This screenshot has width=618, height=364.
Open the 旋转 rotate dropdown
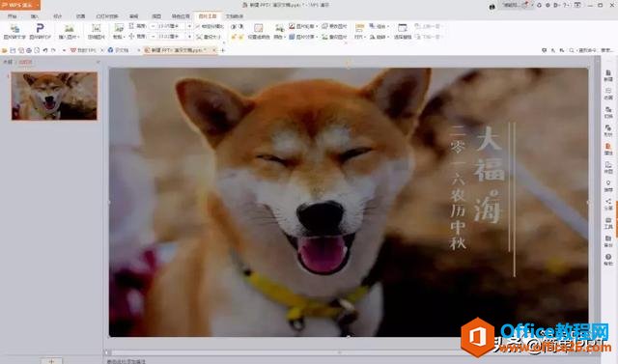(x=379, y=37)
